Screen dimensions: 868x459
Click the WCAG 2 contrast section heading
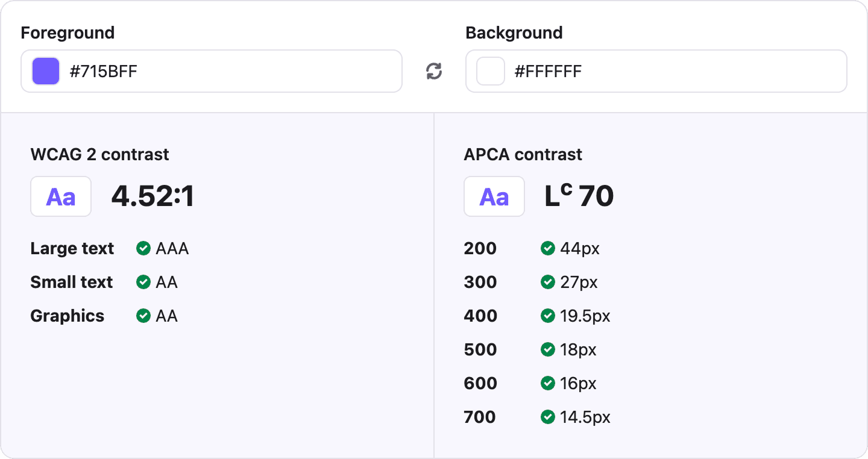(x=99, y=154)
